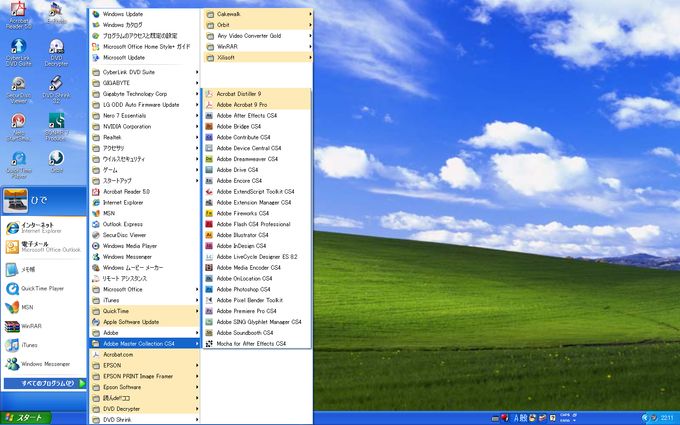Screen dimensions: 680x425
Task: Open Adobe Soundbooth CS4
Action: (x=257, y=333)
